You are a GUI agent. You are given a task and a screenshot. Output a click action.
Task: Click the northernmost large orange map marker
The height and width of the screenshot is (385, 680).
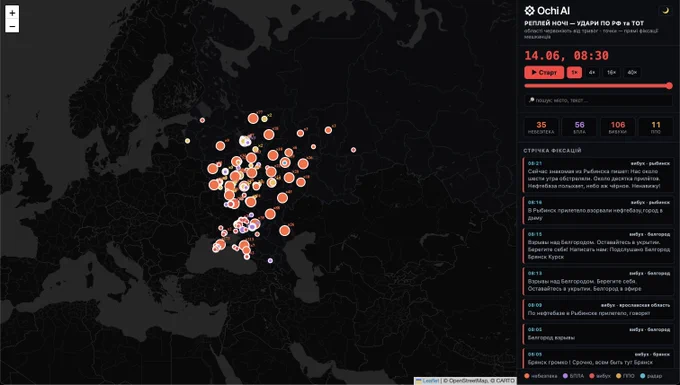pyautogui.click(x=253, y=118)
